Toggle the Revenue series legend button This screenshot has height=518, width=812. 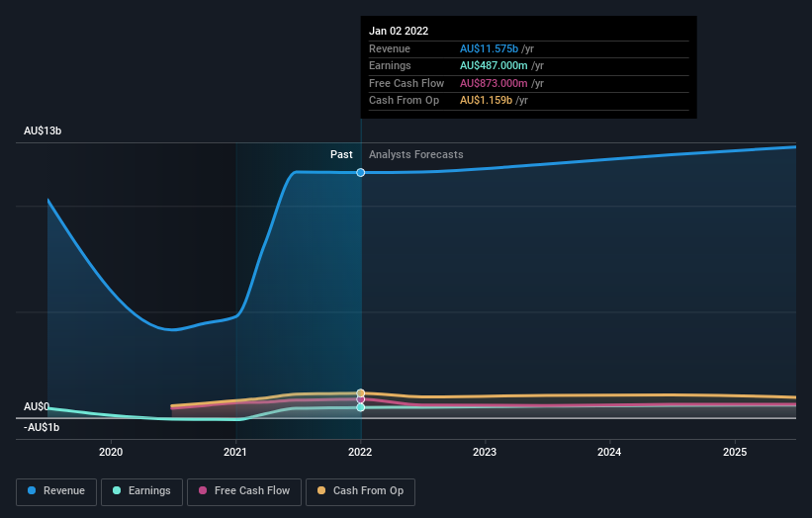[56, 491]
